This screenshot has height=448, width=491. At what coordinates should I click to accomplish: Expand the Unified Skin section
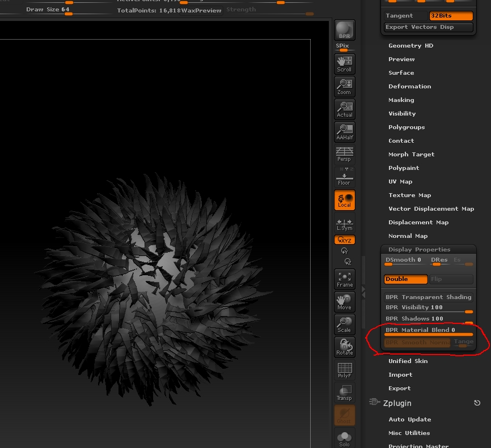pyautogui.click(x=408, y=361)
